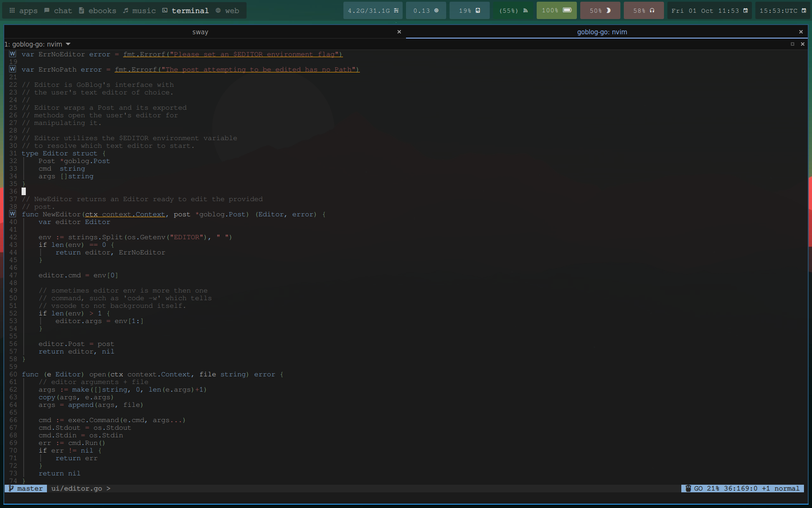Click disk usage 19% module
Viewport: 812px width, 508px height.
pyautogui.click(x=469, y=11)
